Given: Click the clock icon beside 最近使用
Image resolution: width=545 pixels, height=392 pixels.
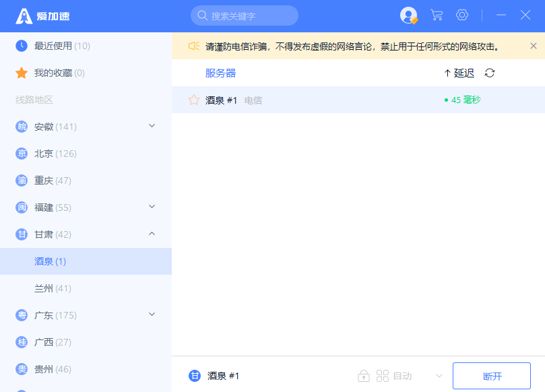Looking at the screenshot, I should [22, 46].
